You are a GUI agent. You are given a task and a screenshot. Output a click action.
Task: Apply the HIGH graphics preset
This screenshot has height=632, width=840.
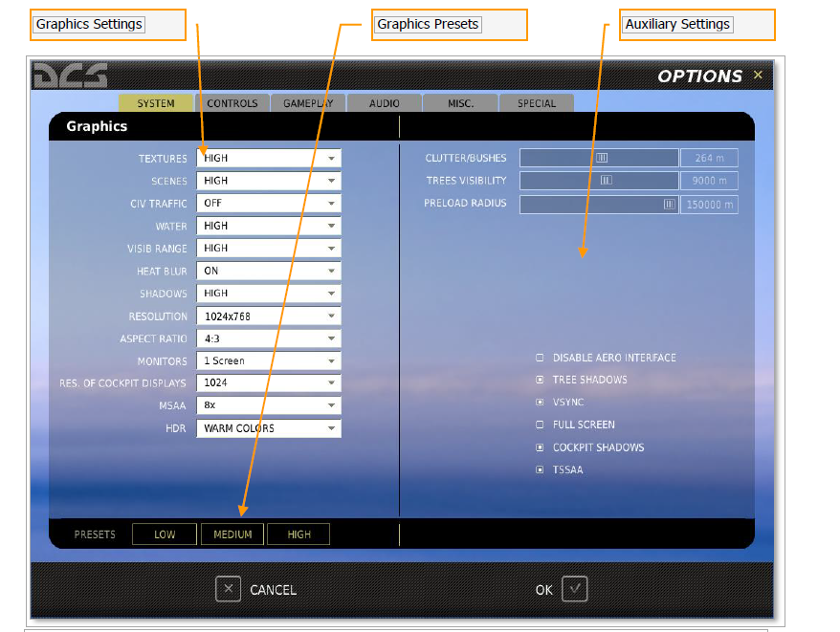click(x=298, y=534)
